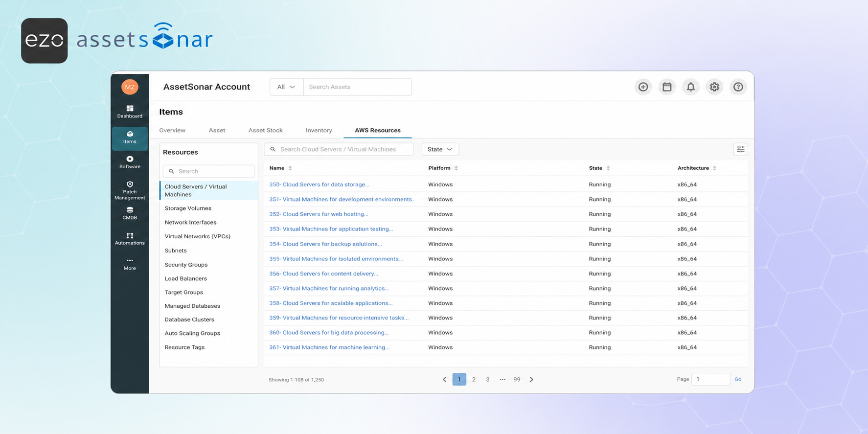Open 357- Virtual Machines for running analytics

coord(329,288)
